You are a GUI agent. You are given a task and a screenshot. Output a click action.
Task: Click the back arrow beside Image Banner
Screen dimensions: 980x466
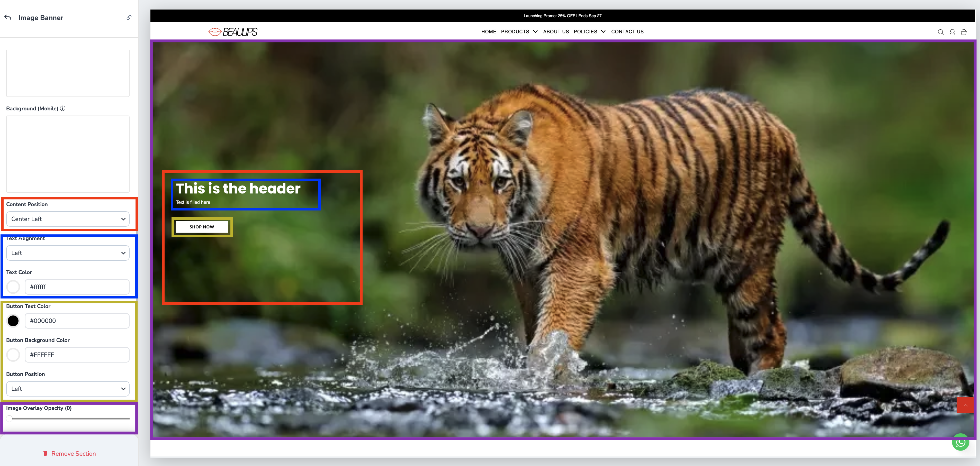(8, 17)
